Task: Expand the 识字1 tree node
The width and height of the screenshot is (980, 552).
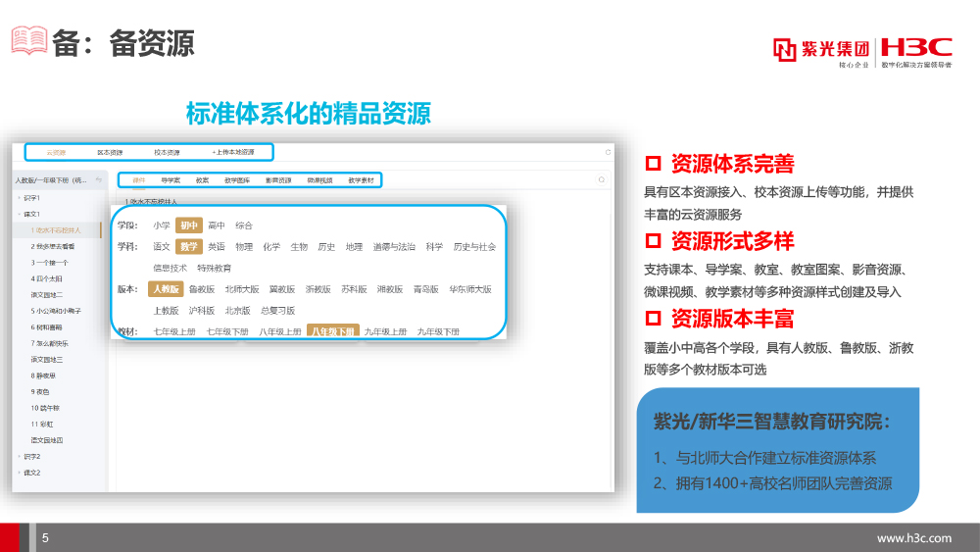Action: click(19, 197)
